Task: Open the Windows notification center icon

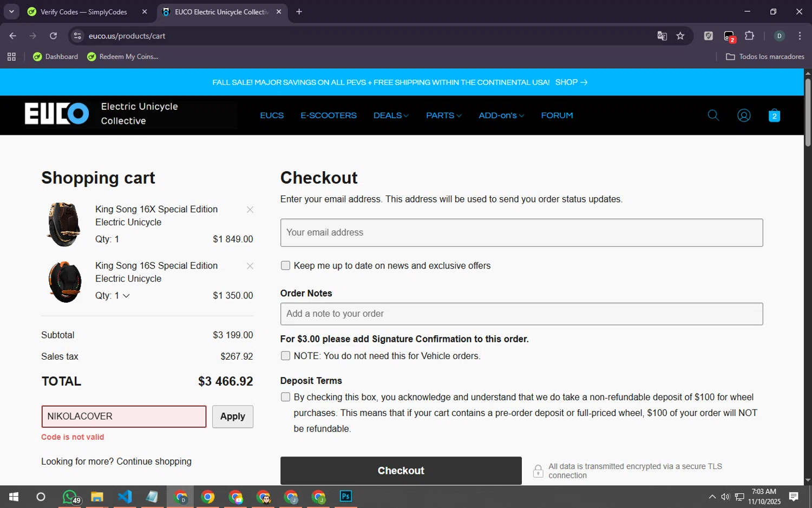Action: [x=794, y=497]
